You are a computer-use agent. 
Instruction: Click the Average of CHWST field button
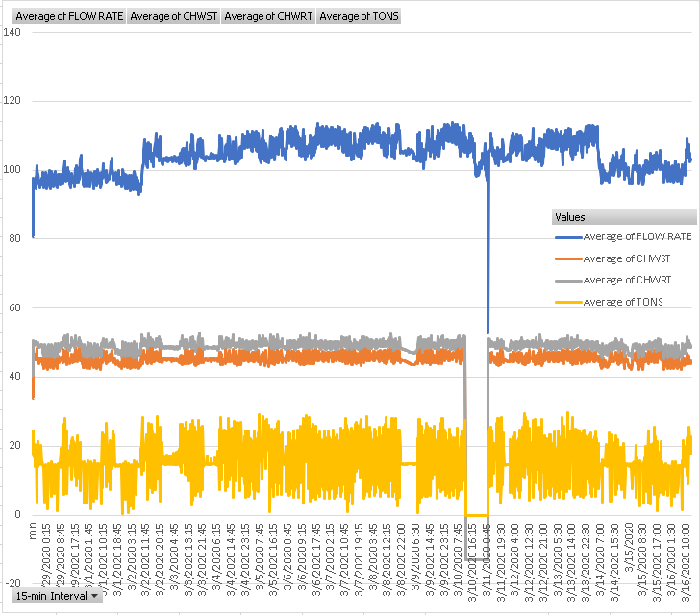pos(174,16)
